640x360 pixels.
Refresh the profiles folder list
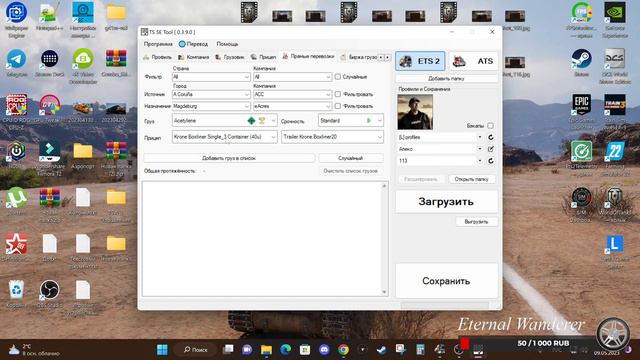491,138
